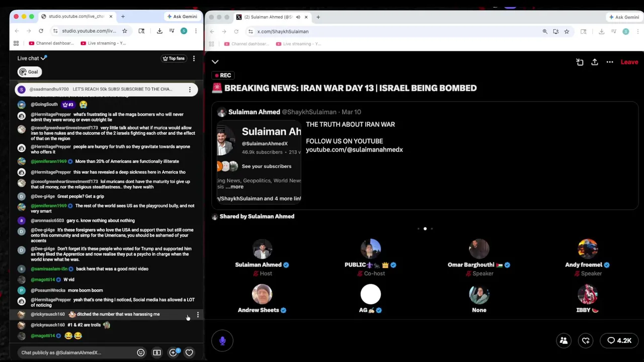Reload the YouTube Studio live chat page
The height and width of the screenshot is (362, 644).
click(41, 31)
